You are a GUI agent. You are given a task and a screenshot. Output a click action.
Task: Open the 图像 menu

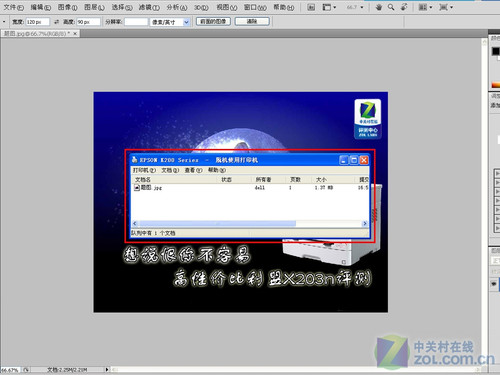(x=67, y=7)
